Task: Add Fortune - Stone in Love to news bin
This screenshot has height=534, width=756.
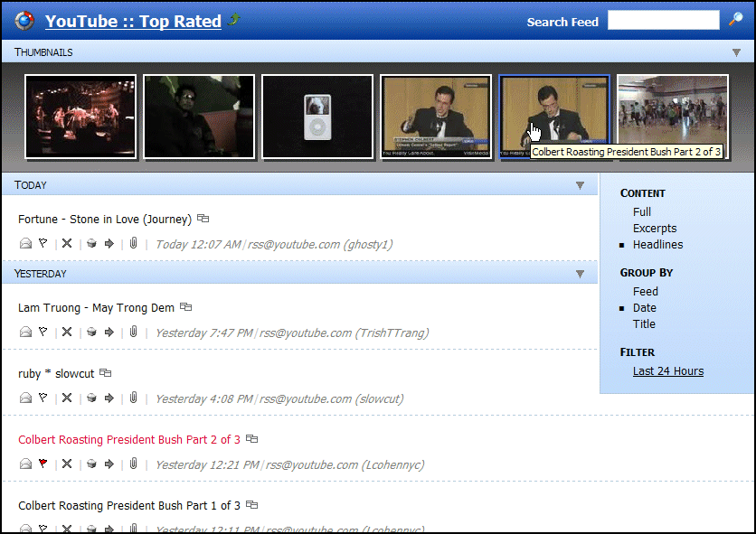Action: click(x=91, y=243)
